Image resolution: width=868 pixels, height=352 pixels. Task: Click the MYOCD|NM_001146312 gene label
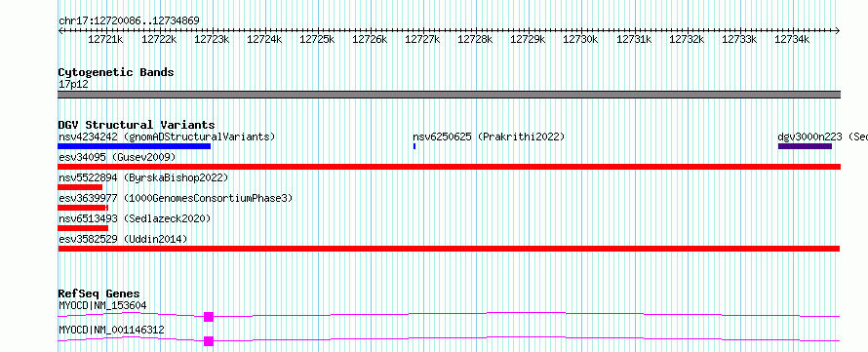111,331
